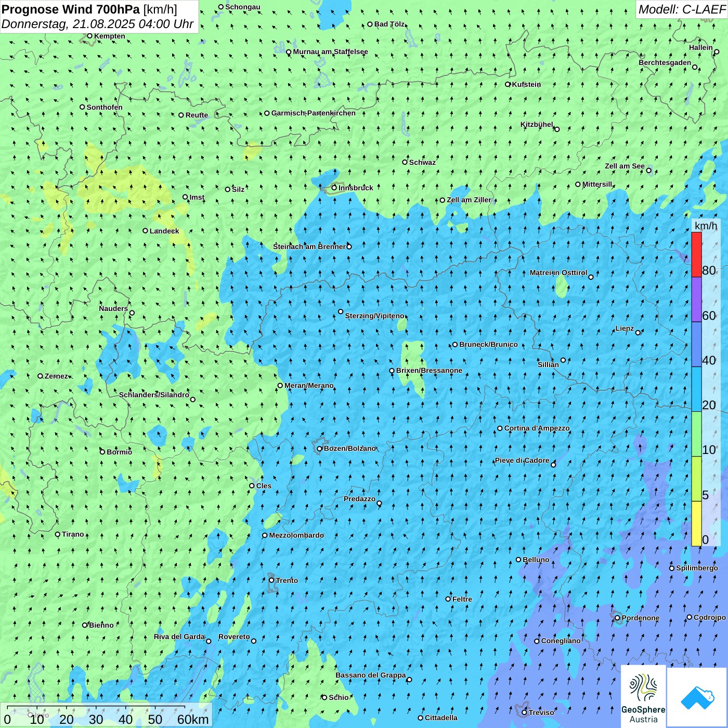The image size is (728, 728).
Task: Select the 'Berchtesgaden' town label
Action: point(665,62)
